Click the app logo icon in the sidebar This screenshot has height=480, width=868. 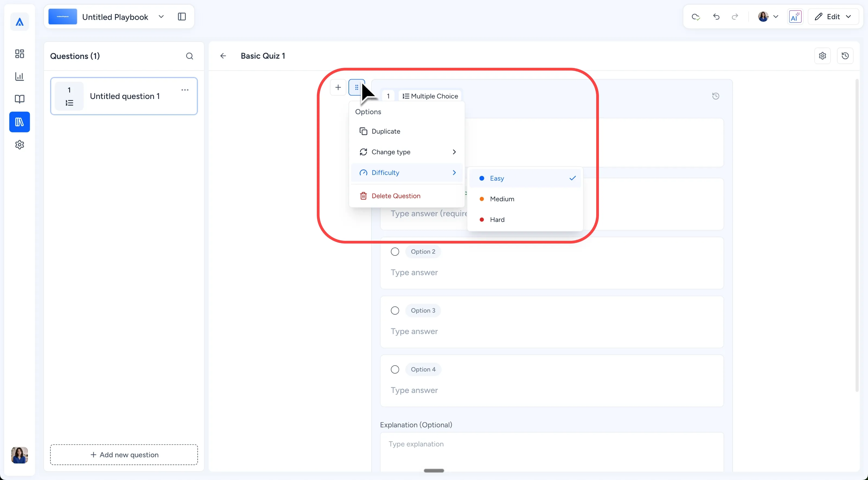point(20,22)
